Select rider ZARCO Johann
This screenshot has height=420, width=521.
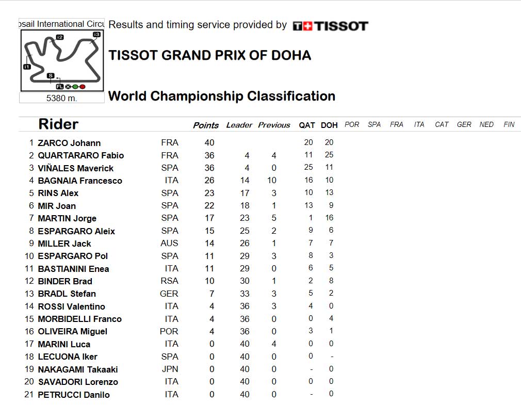[69, 143]
